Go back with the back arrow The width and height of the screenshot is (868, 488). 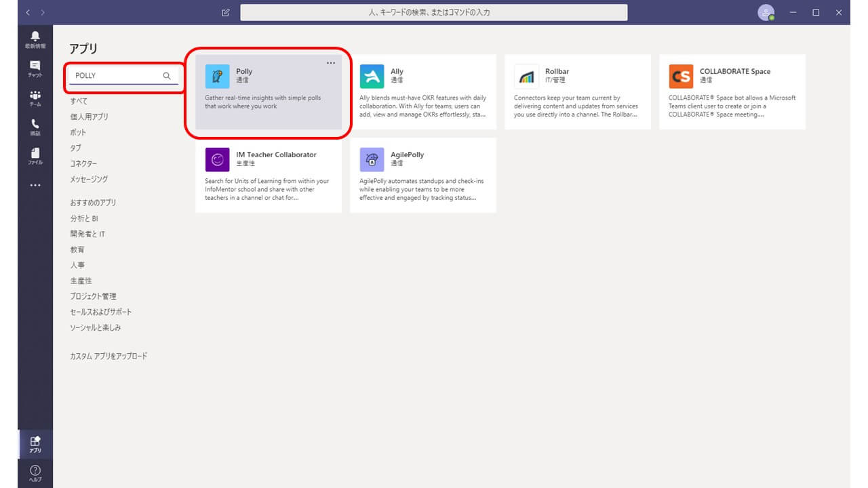point(28,12)
